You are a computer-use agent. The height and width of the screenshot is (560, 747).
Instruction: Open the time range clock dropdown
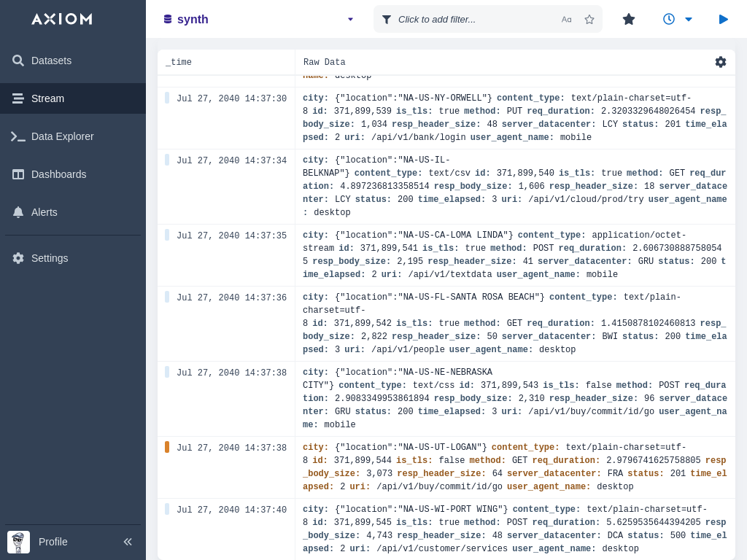click(x=678, y=20)
